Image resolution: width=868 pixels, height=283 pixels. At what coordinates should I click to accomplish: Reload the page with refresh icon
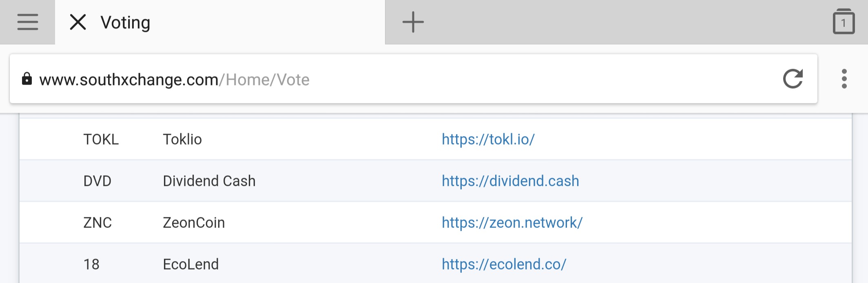(793, 79)
